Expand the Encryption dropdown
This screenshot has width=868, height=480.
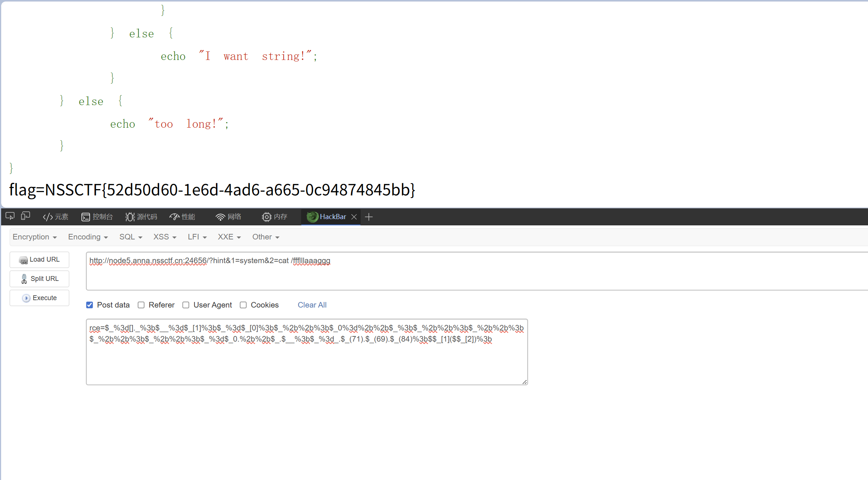click(x=35, y=237)
